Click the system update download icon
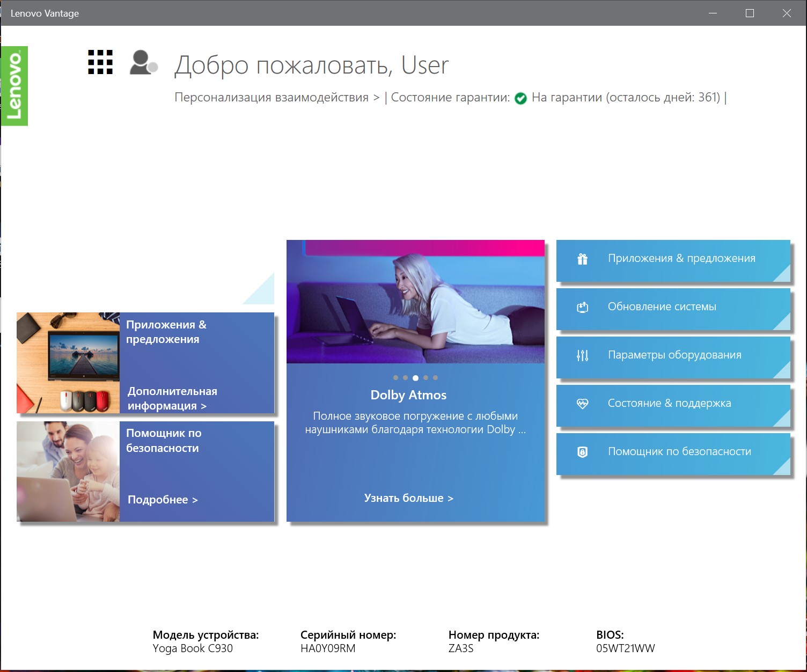Viewport: 807px width, 672px height. point(583,307)
